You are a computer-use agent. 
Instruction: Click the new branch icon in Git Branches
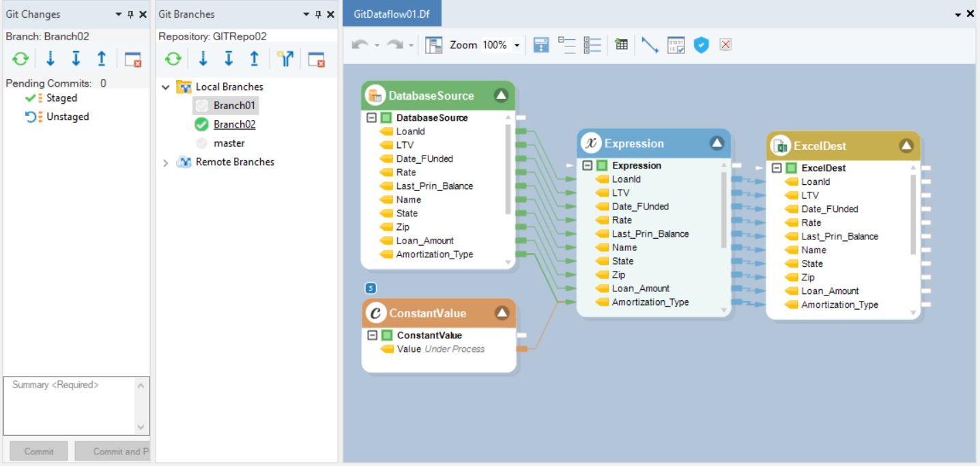(285, 59)
